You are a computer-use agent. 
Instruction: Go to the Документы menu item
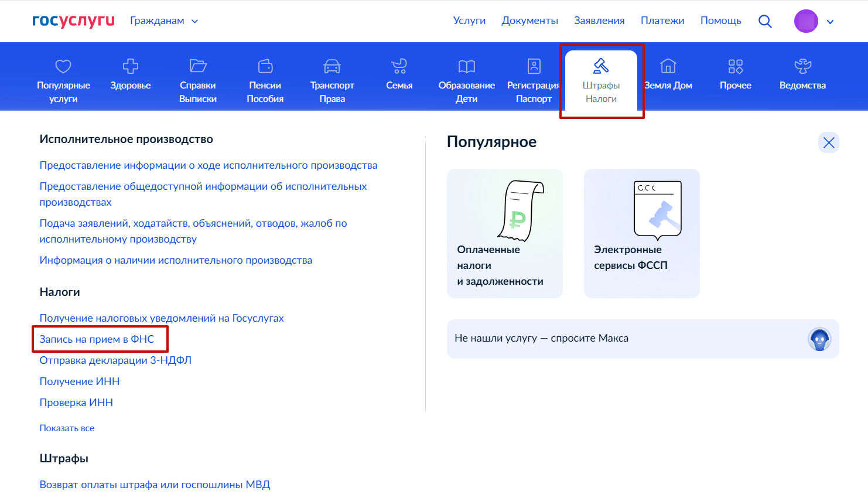(x=529, y=21)
